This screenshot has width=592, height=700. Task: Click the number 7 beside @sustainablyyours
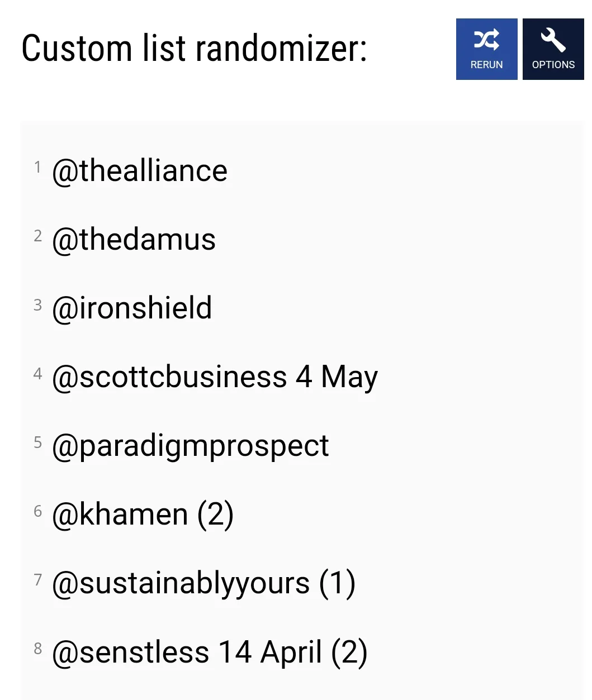point(38,579)
